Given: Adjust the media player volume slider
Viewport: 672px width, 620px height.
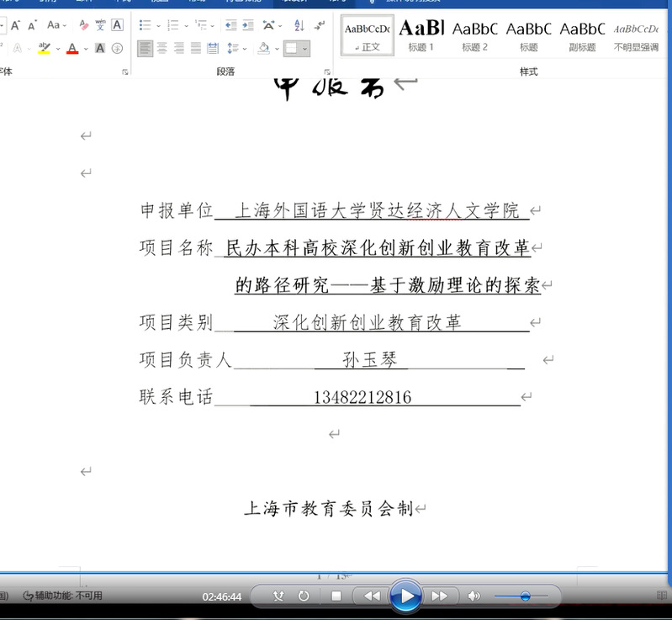Looking at the screenshot, I should (x=525, y=596).
